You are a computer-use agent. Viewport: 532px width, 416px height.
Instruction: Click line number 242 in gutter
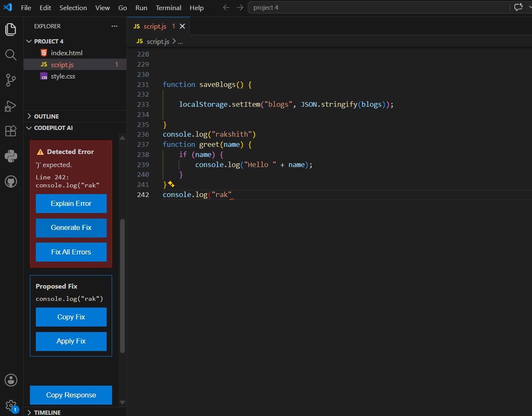[x=143, y=194]
